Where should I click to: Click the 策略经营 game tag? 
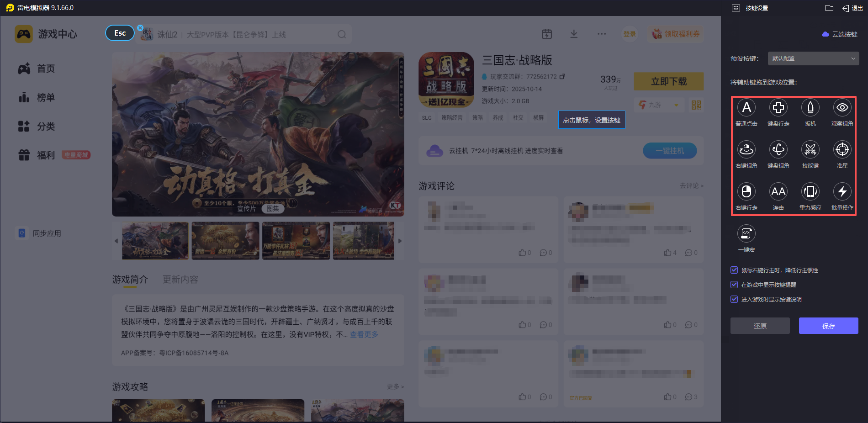(452, 118)
